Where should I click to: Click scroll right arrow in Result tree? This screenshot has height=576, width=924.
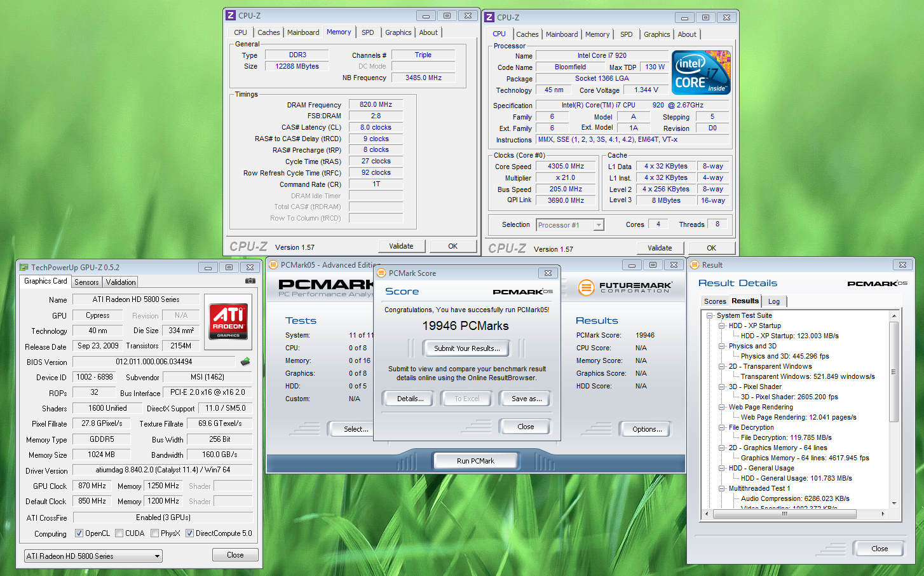pyautogui.click(x=882, y=514)
